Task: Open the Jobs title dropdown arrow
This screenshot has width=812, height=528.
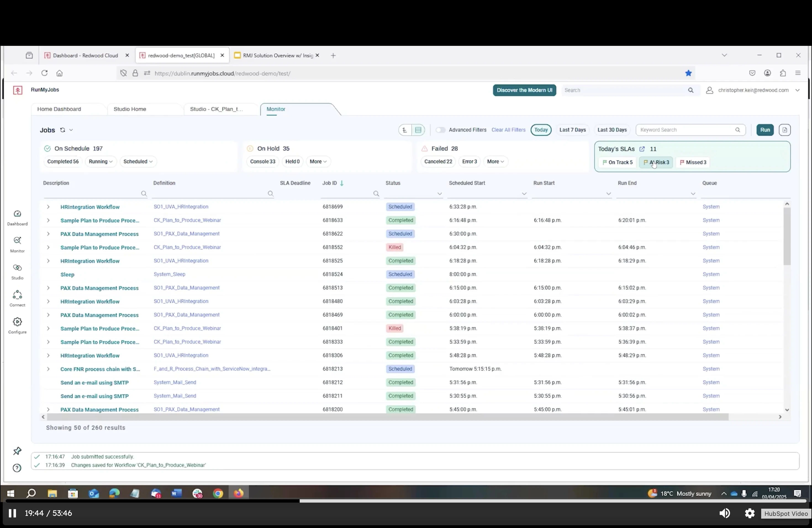Action: [x=71, y=130]
